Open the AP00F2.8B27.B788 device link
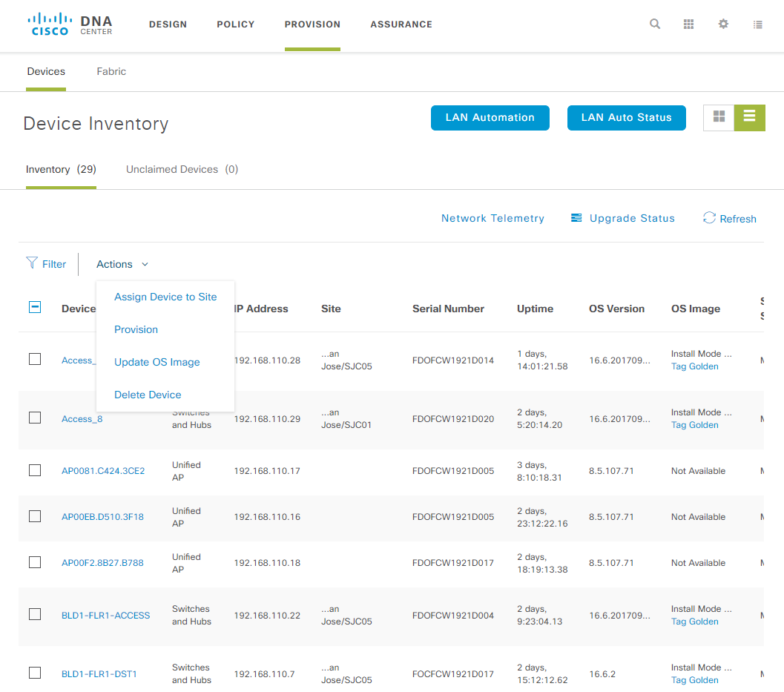The width and height of the screenshot is (784, 692). point(102,563)
